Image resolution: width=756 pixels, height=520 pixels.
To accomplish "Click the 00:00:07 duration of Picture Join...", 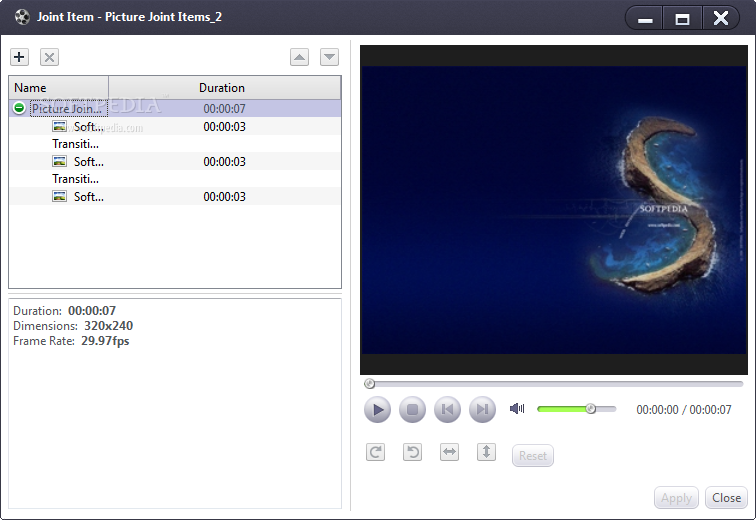I will coord(224,108).
